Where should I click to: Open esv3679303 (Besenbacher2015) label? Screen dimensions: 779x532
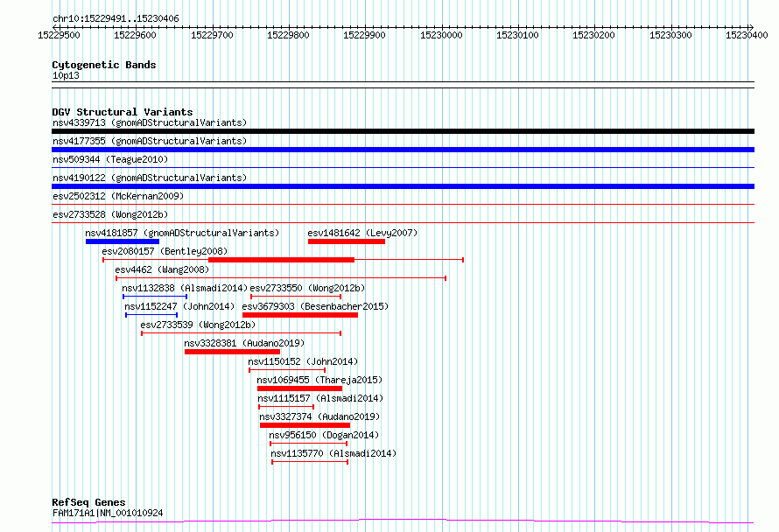pos(315,306)
